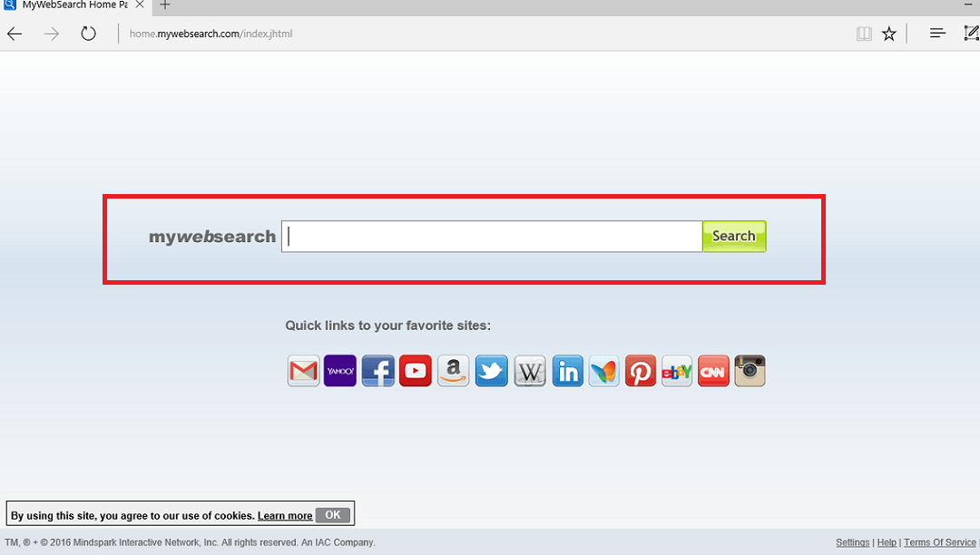Click the green Search button

tap(734, 236)
